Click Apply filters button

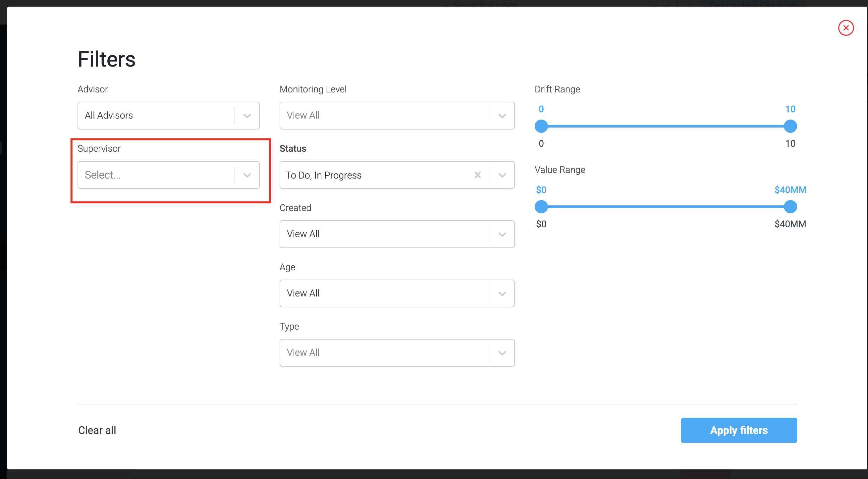tap(738, 430)
